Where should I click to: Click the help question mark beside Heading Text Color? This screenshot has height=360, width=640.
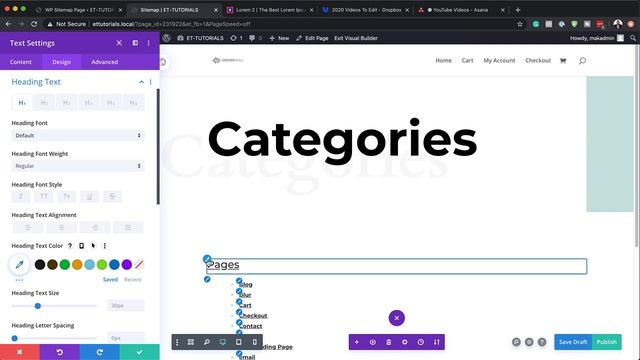tap(70, 246)
